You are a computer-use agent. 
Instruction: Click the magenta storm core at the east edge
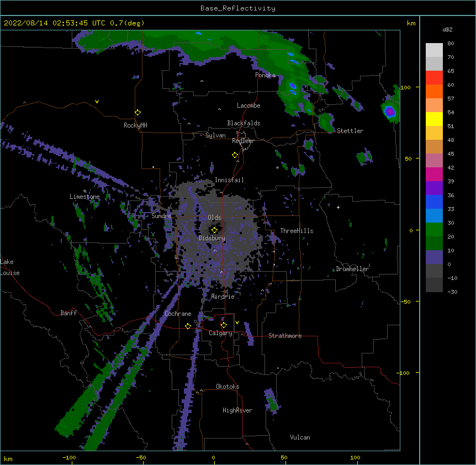[390, 112]
